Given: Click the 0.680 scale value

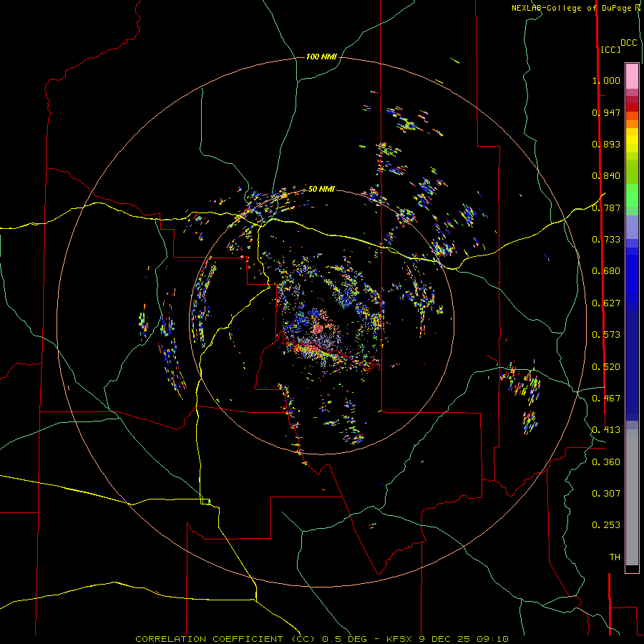Looking at the screenshot, I should click(x=606, y=271).
